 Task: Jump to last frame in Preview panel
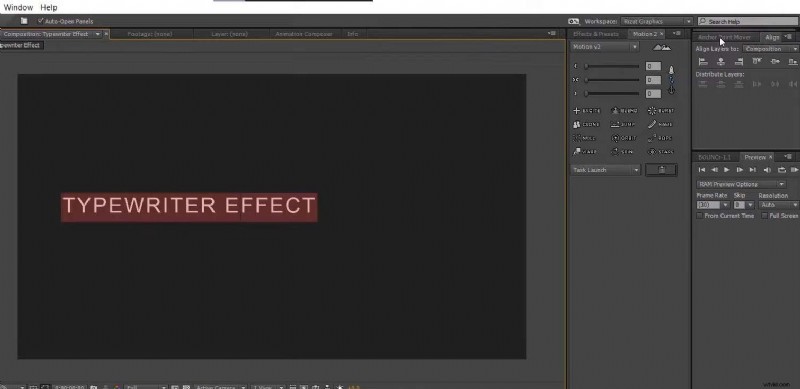(753, 170)
